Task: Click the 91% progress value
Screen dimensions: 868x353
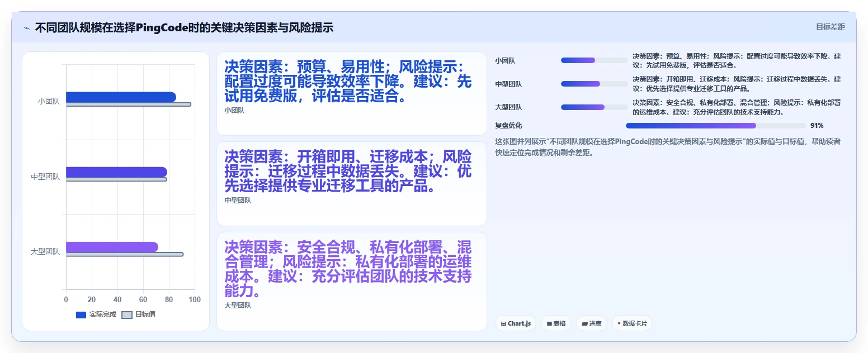Action: 817,126
